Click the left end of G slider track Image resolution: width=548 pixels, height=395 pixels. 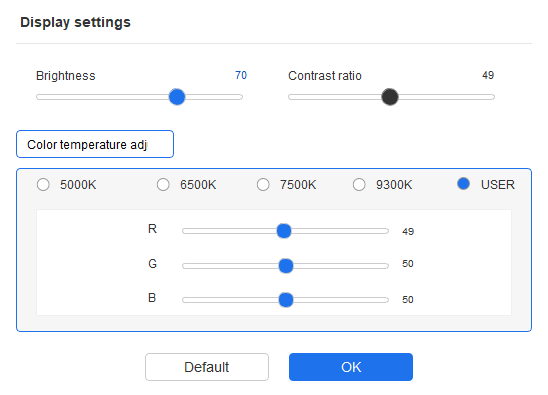coord(186,266)
